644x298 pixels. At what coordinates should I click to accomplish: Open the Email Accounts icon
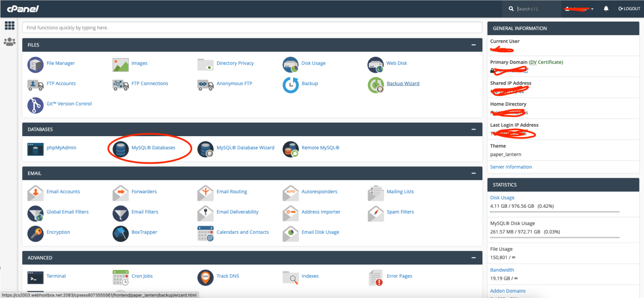click(35, 193)
